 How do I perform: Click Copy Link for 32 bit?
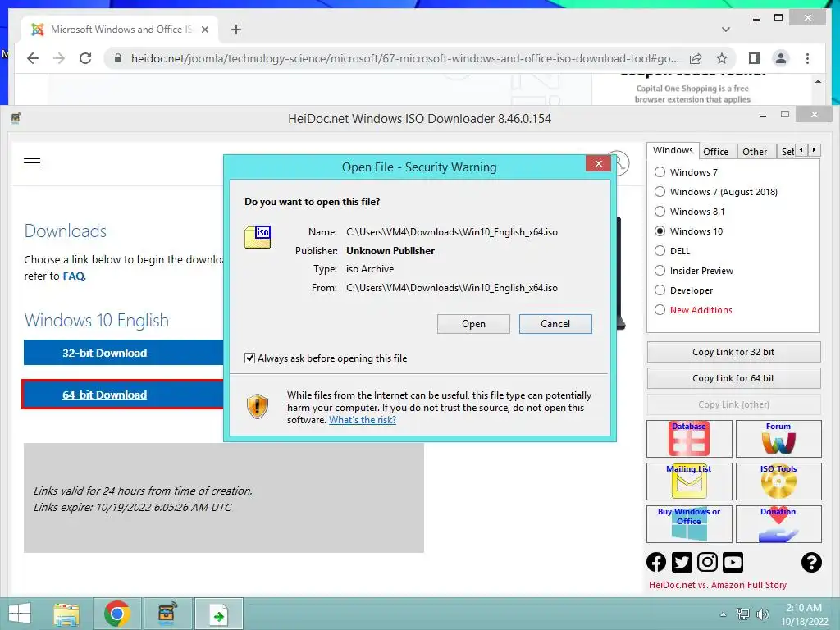[x=733, y=352]
